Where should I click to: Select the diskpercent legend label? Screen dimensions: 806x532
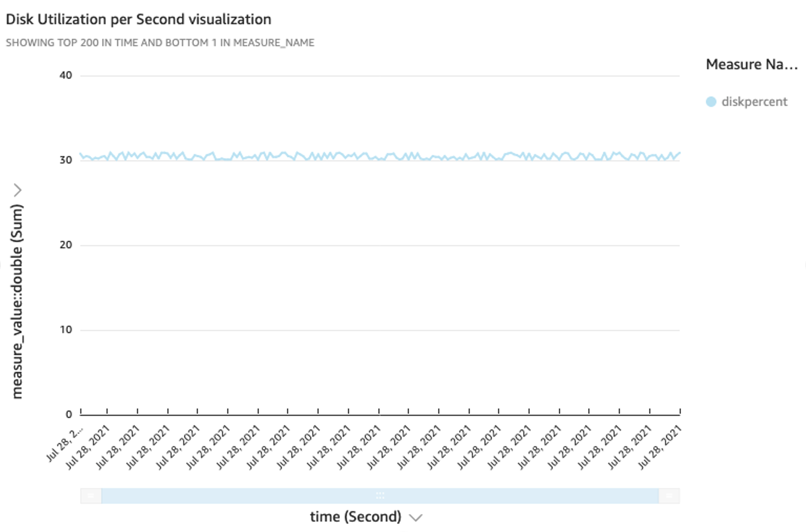point(754,102)
